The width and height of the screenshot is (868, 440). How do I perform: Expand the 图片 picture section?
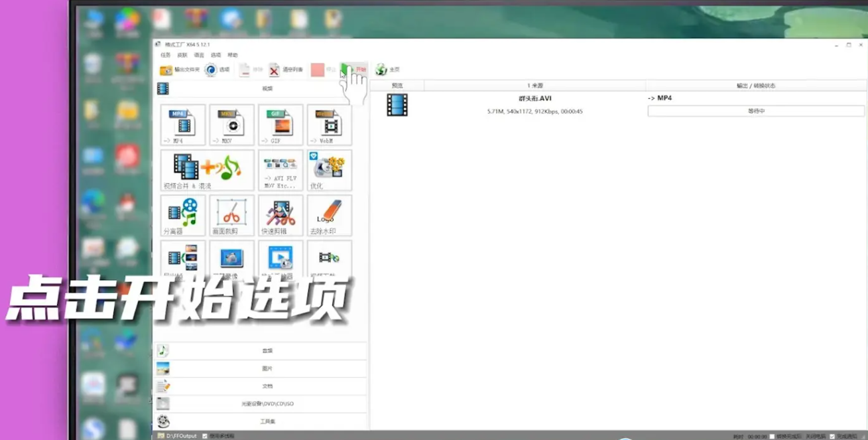267,368
